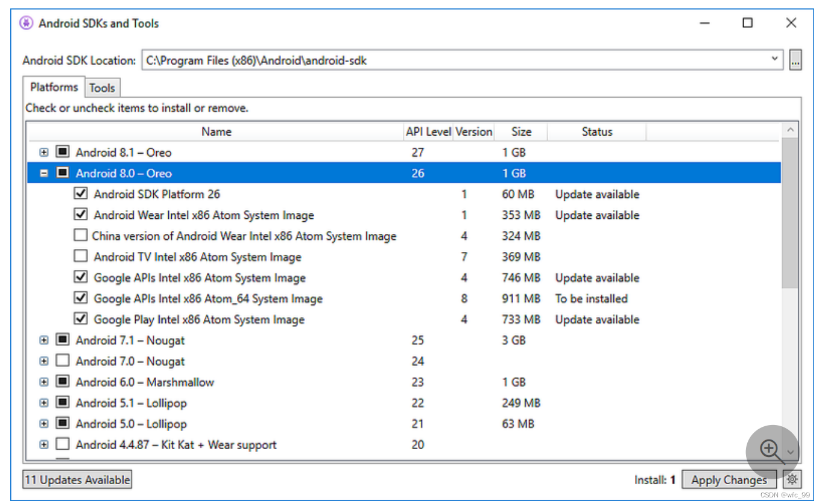The height and width of the screenshot is (504, 819).
Task: Check Android TV Intel x86 Atom System Image
Action: pyautogui.click(x=81, y=256)
